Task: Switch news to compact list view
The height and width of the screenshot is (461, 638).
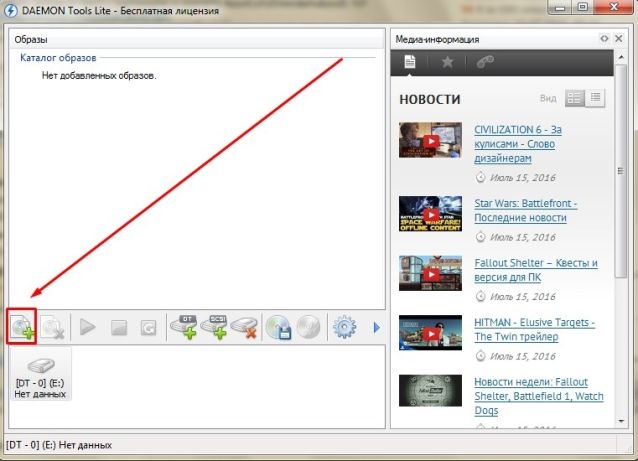Action: pos(595,98)
